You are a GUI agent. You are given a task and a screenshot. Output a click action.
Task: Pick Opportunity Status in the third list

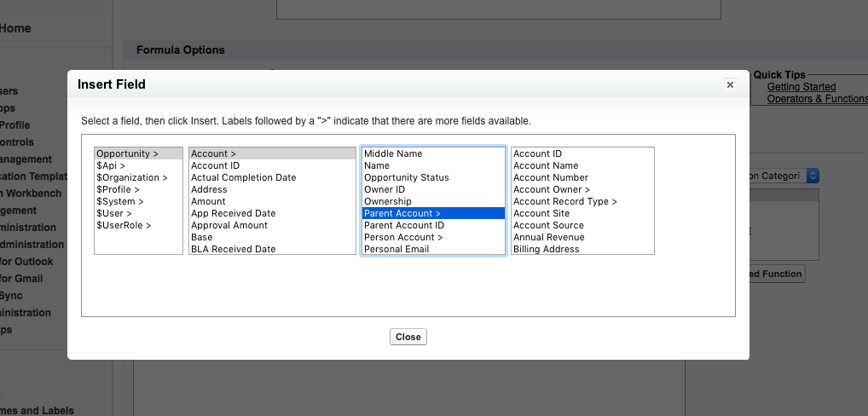[x=407, y=177]
